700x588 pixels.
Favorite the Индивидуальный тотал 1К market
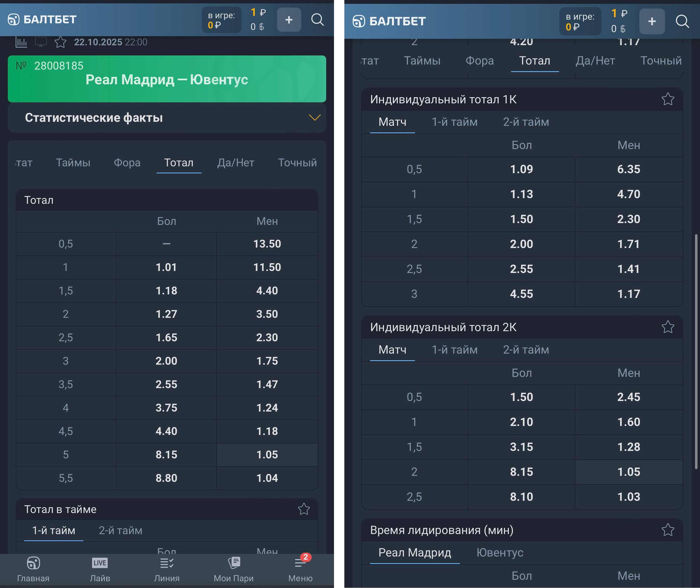point(668,99)
